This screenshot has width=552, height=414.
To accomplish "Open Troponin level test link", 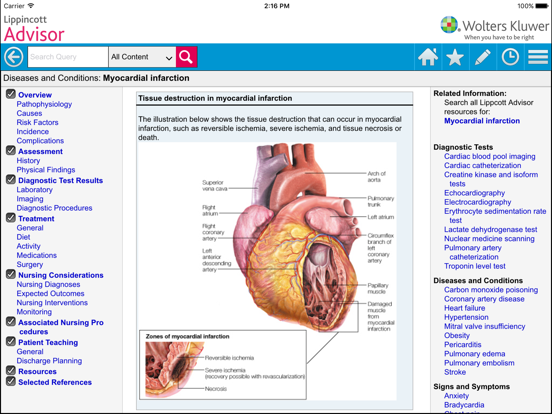I will pos(475,266).
